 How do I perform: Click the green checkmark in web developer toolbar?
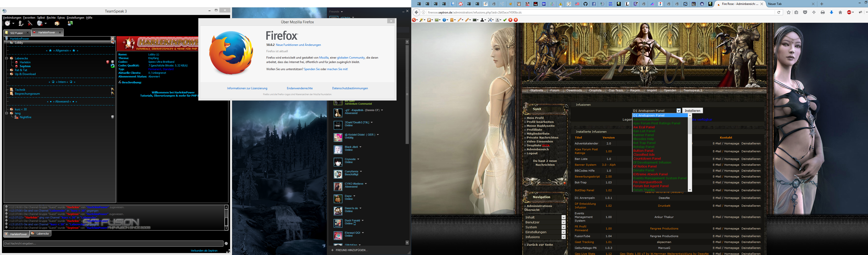505,20
